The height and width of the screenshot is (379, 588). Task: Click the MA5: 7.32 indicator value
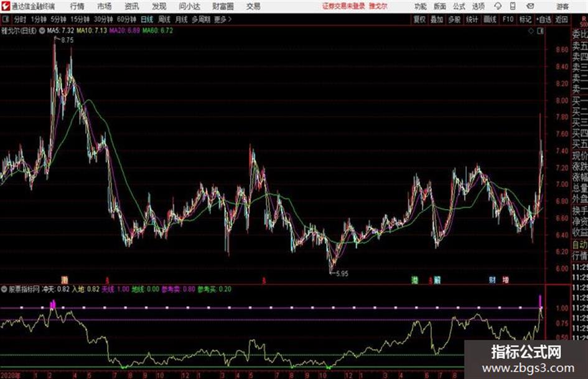[60, 30]
